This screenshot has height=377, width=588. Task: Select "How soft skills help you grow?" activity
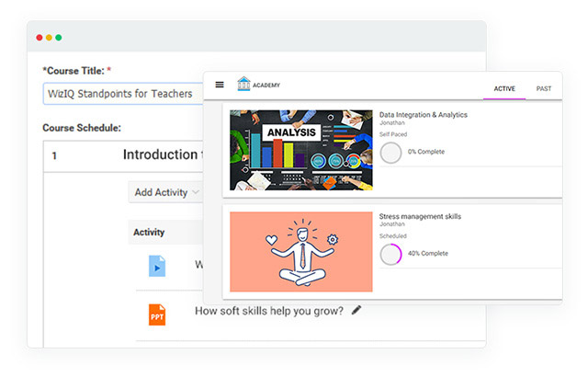(x=269, y=311)
